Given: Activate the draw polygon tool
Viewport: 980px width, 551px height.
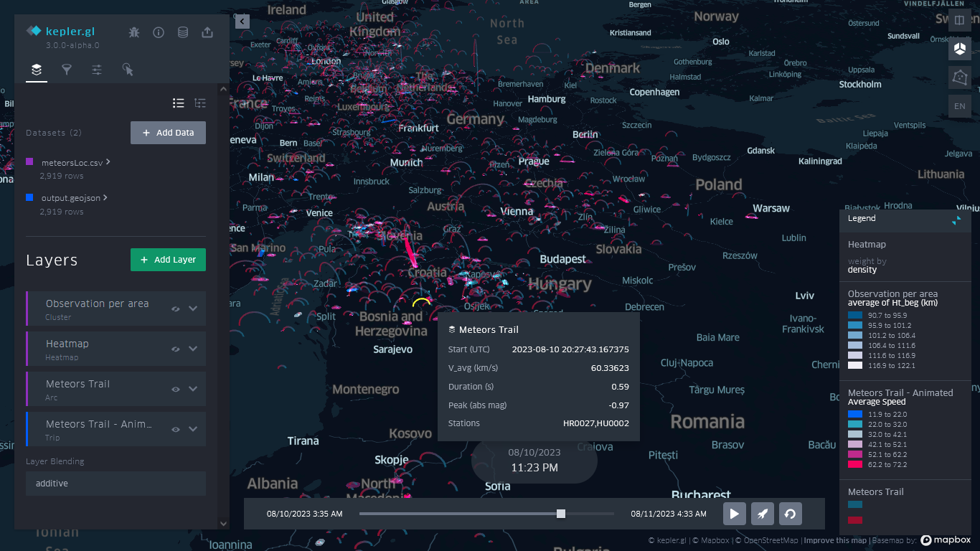Looking at the screenshot, I should coord(959,77).
